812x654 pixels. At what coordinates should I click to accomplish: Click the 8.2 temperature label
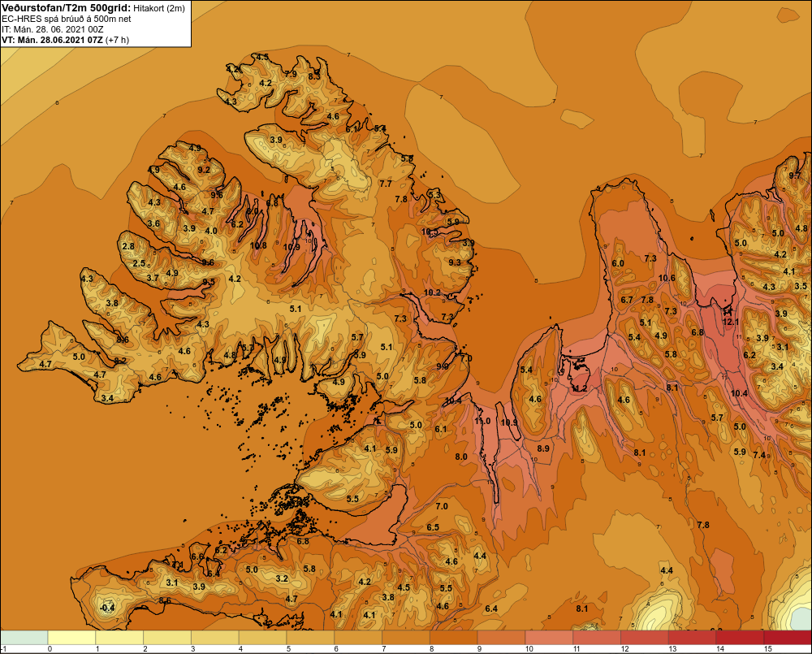pyautogui.click(x=120, y=361)
